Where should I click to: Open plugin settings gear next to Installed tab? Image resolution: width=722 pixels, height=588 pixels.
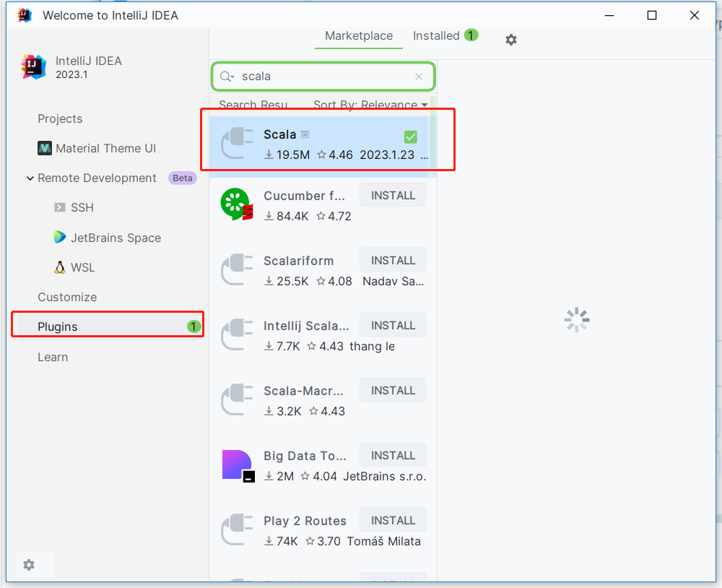pos(510,40)
